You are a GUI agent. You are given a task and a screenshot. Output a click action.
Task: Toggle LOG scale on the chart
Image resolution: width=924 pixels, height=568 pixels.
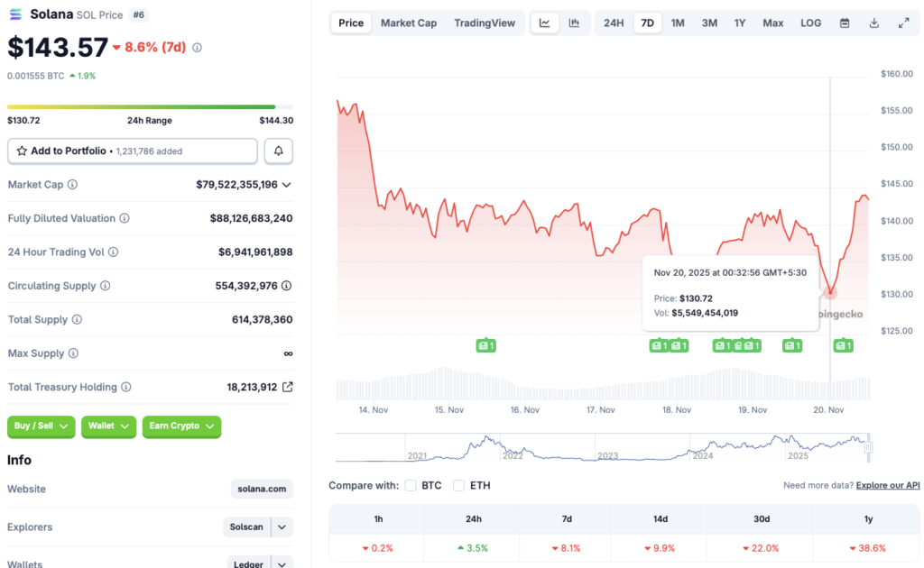click(x=810, y=23)
